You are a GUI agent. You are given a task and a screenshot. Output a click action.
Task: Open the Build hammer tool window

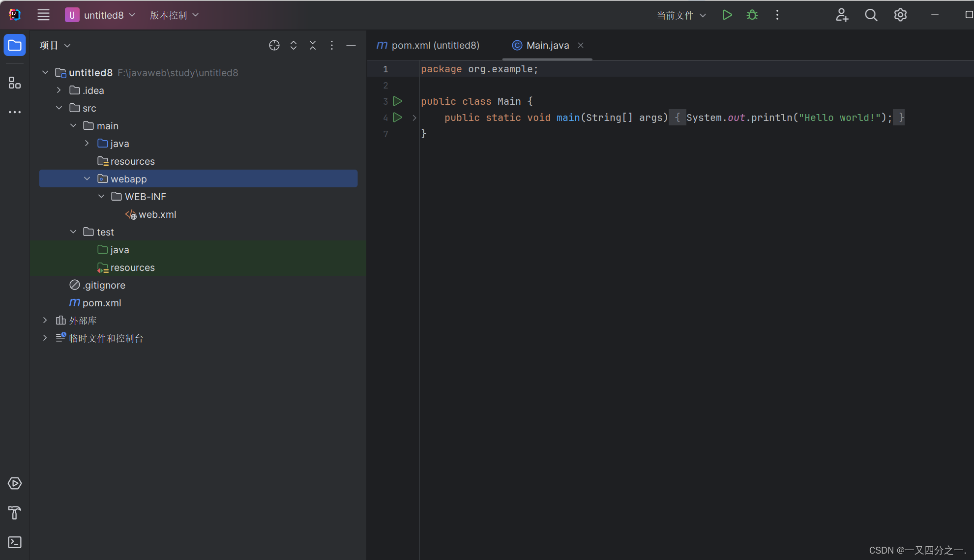tap(15, 513)
